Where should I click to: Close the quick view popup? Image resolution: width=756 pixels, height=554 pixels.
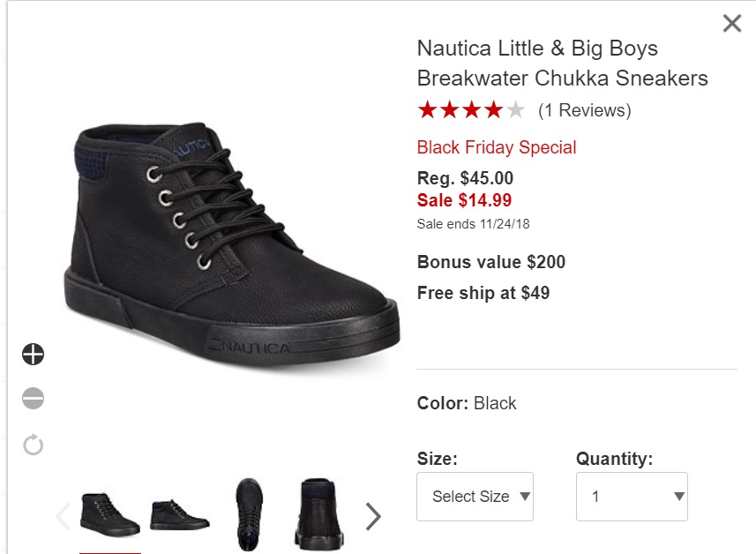point(732,23)
